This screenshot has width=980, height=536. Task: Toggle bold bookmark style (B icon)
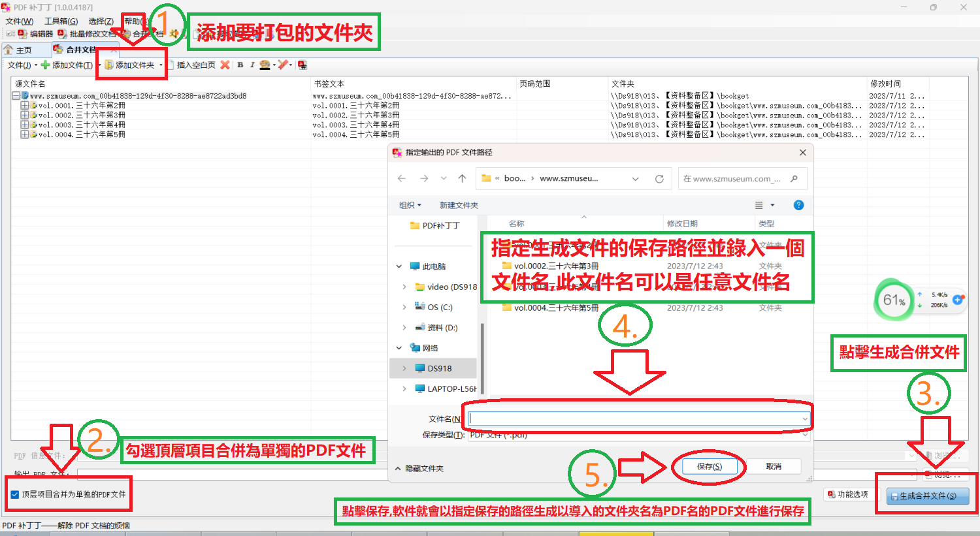(240, 65)
